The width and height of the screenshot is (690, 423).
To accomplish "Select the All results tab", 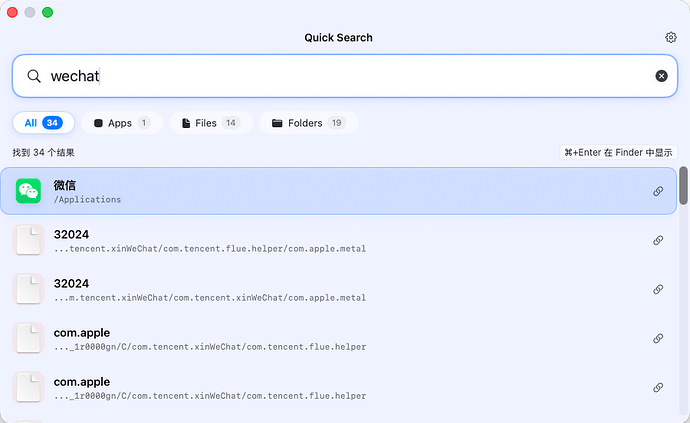I will tap(44, 123).
